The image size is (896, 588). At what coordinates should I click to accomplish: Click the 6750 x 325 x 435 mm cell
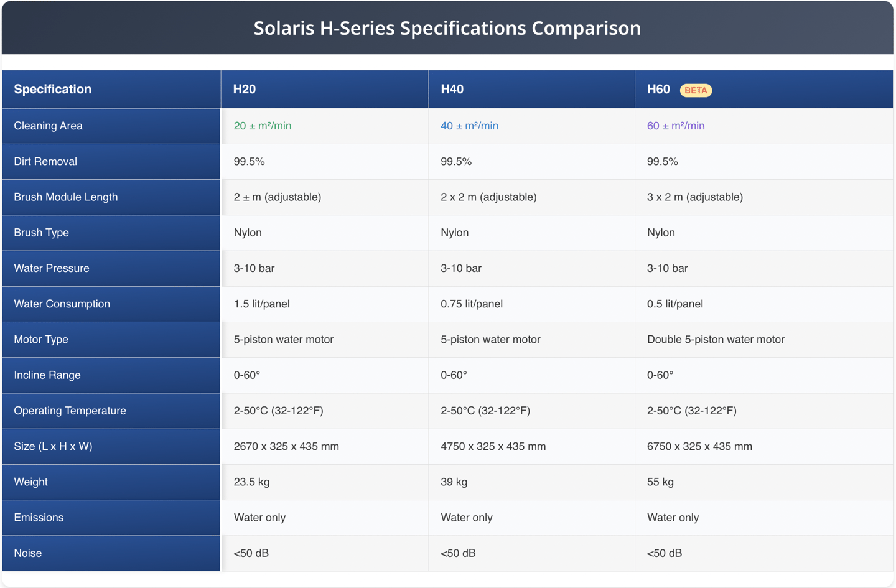[699, 446]
